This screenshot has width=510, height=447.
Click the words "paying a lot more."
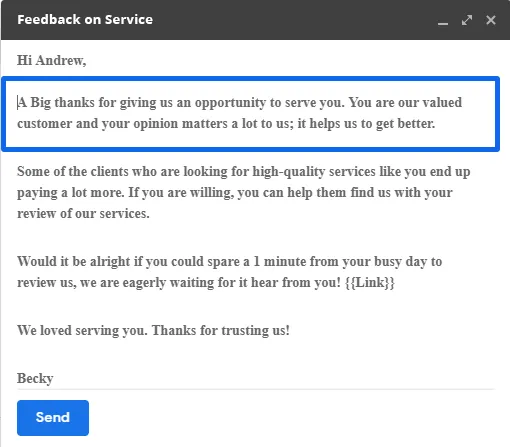[x=70, y=193]
